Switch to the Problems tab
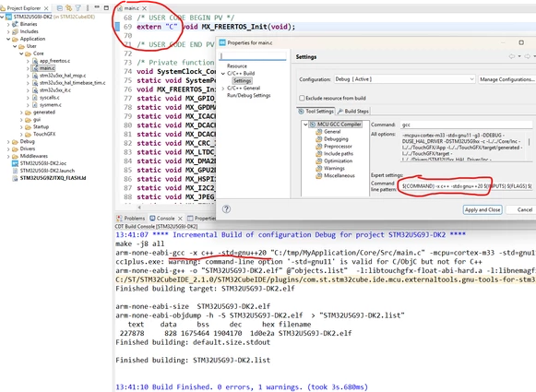The image size is (536, 392). 131,219
